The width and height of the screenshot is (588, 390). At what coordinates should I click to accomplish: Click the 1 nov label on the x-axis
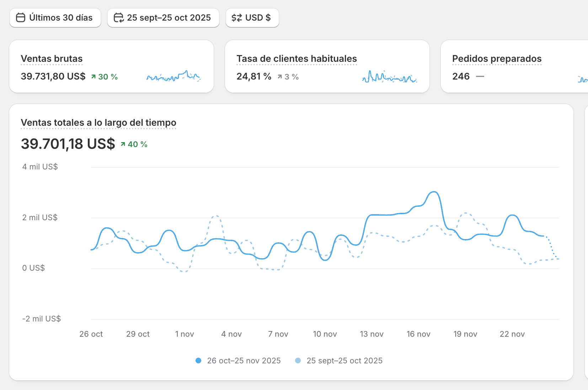pos(185,334)
